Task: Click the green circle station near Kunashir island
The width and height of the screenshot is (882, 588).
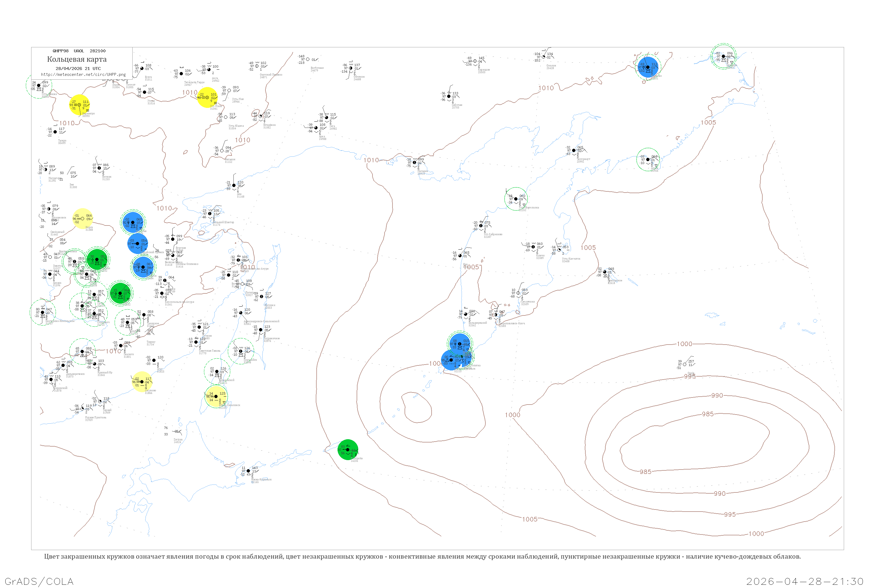Action: [348, 450]
